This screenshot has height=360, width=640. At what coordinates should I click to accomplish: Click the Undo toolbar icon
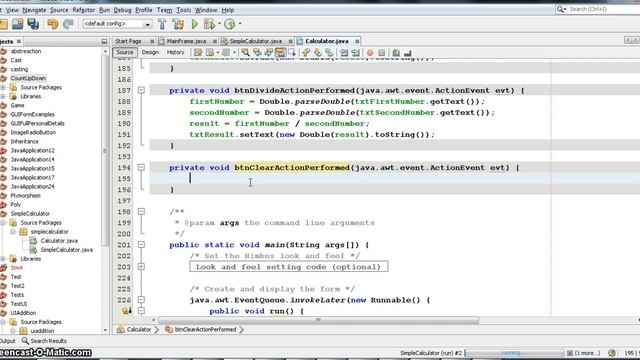point(53,24)
